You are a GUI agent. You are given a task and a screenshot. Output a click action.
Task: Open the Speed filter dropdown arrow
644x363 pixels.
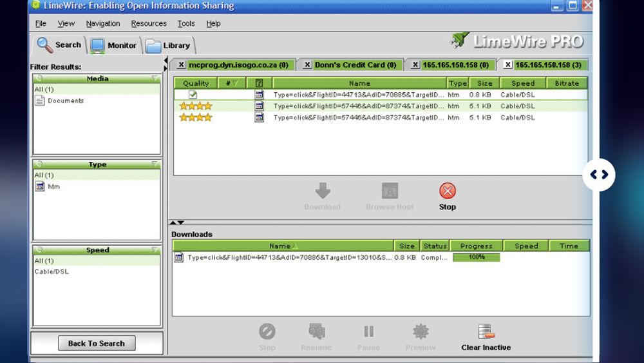point(155,250)
